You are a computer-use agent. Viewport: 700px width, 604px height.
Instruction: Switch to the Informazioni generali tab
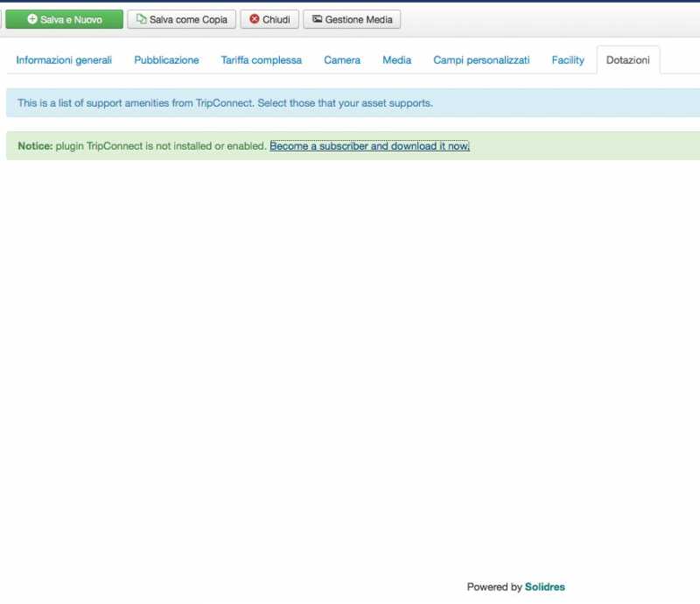(64, 60)
